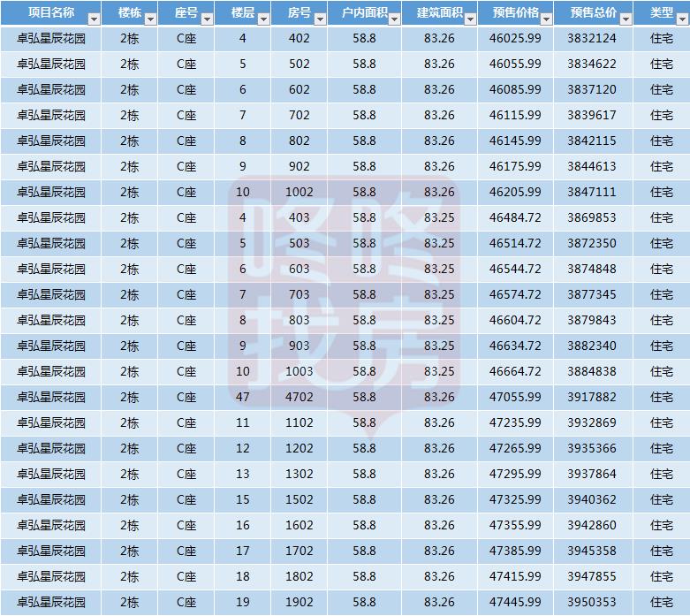Click floor cell 47
Screen dimensions: 690x616
pyautogui.click(x=242, y=397)
